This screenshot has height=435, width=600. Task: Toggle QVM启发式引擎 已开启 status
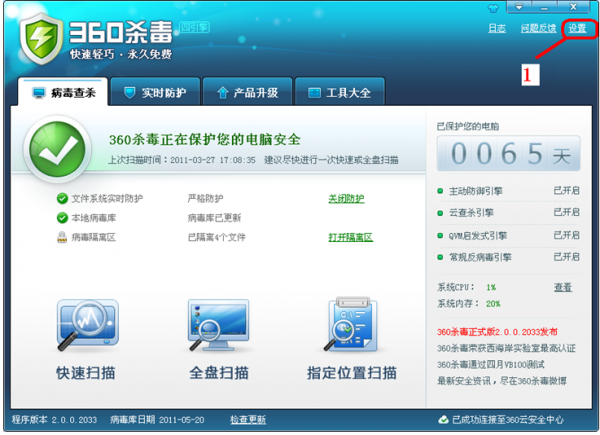(x=567, y=235)
